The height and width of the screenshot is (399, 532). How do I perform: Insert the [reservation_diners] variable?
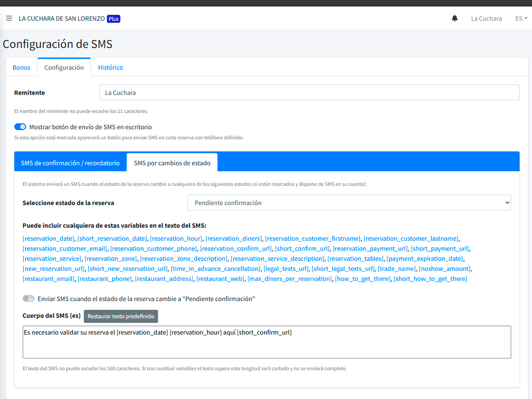pos(234,238)
